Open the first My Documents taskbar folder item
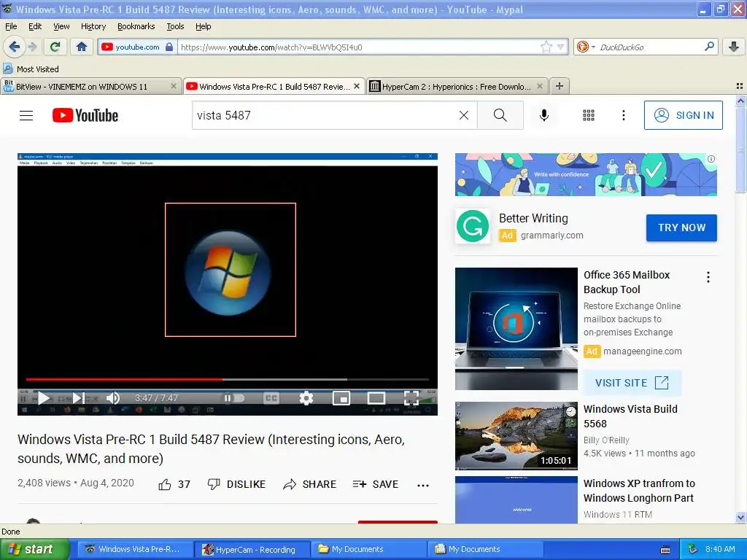 (368, 550)
